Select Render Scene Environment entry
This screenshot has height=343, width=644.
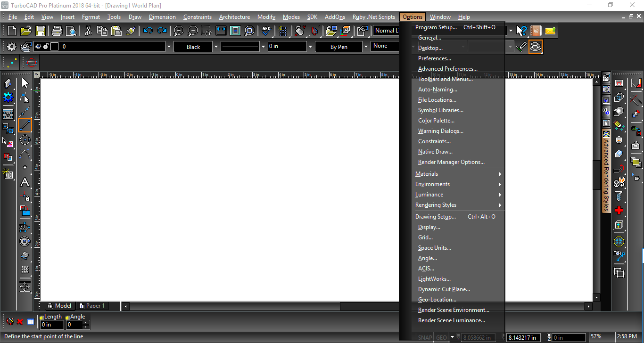coord(458,310)
